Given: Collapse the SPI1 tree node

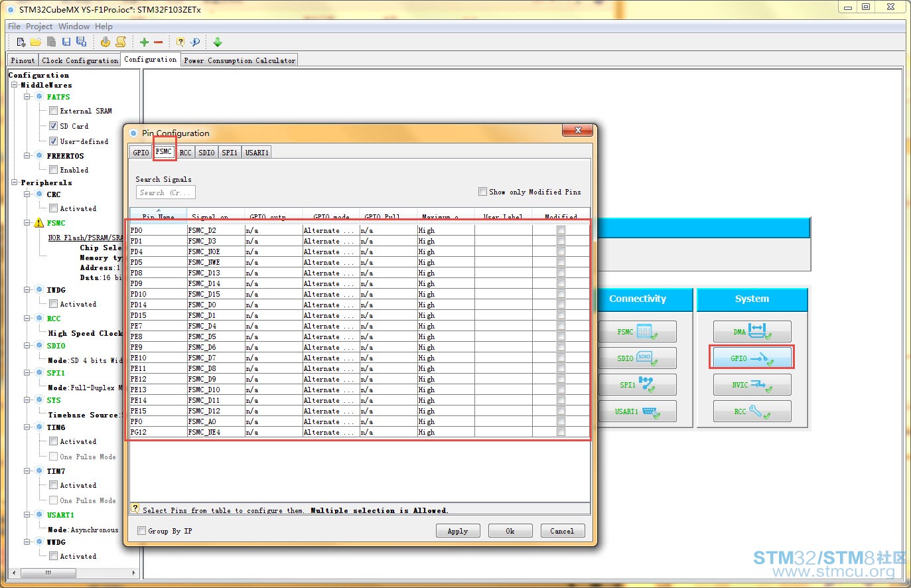Looking at the screenshot, I should click(27, 373).
